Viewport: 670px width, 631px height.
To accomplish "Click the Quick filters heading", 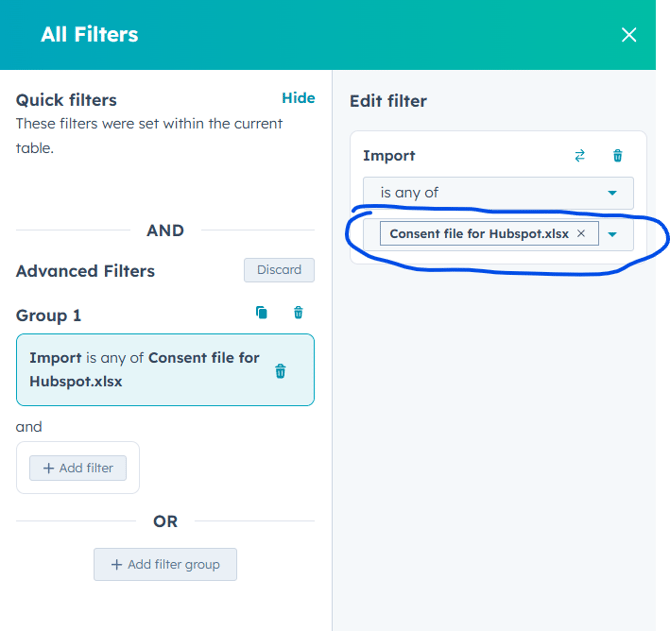I will coord(66,100).
